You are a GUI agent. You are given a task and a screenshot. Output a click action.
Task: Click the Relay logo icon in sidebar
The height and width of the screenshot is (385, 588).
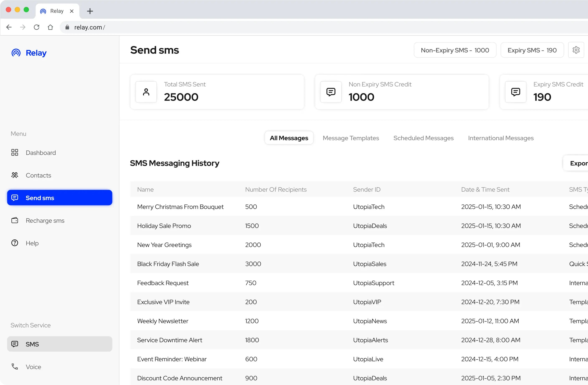click(x=16, y=53)
